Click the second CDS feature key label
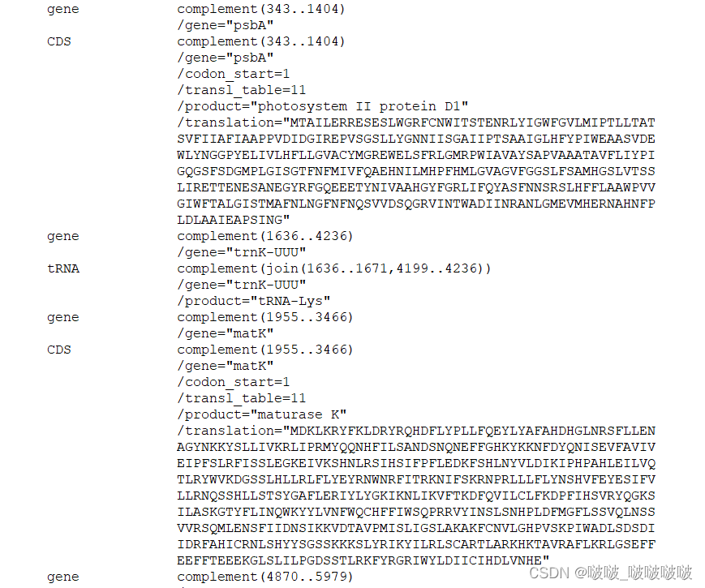This screenshot has width=705, height=588. point(59,350)
